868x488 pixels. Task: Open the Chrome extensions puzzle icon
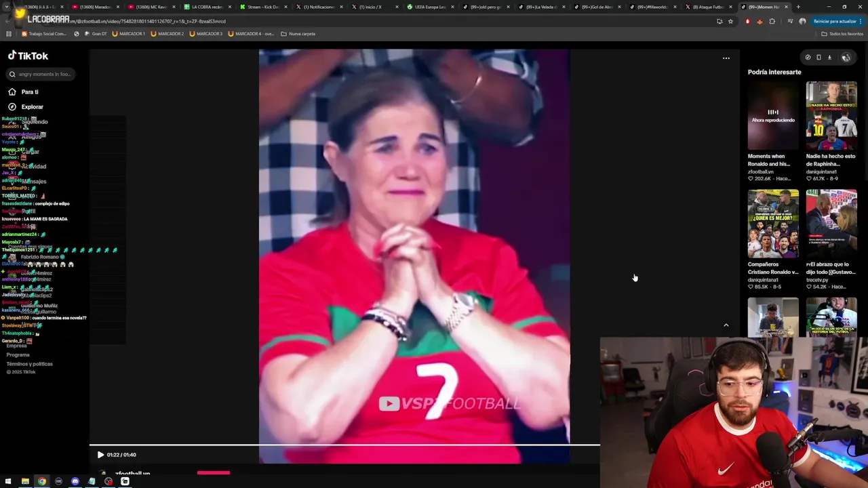pos(772,21)
